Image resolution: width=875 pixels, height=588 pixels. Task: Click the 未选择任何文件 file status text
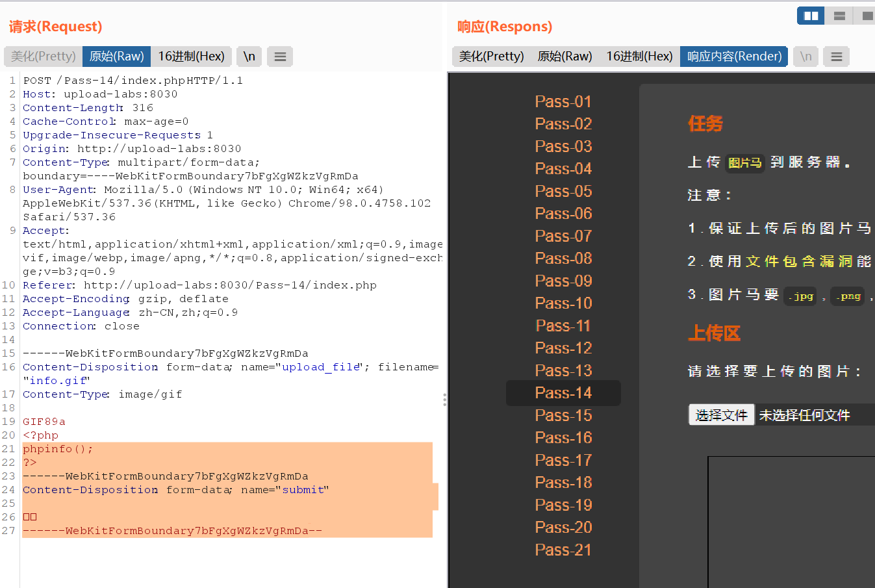point(804,415)
